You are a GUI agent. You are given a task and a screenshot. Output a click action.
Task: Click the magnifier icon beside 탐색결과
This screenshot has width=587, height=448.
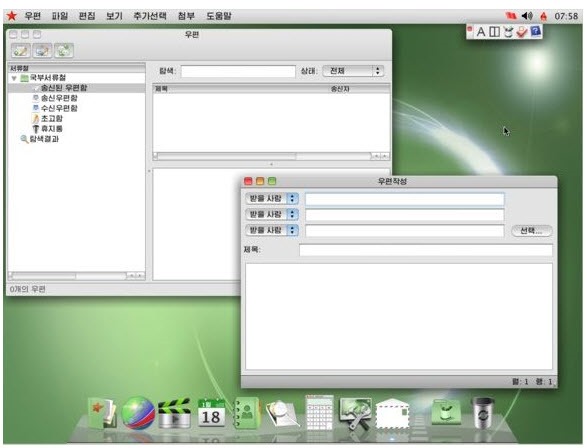point(24,139)
